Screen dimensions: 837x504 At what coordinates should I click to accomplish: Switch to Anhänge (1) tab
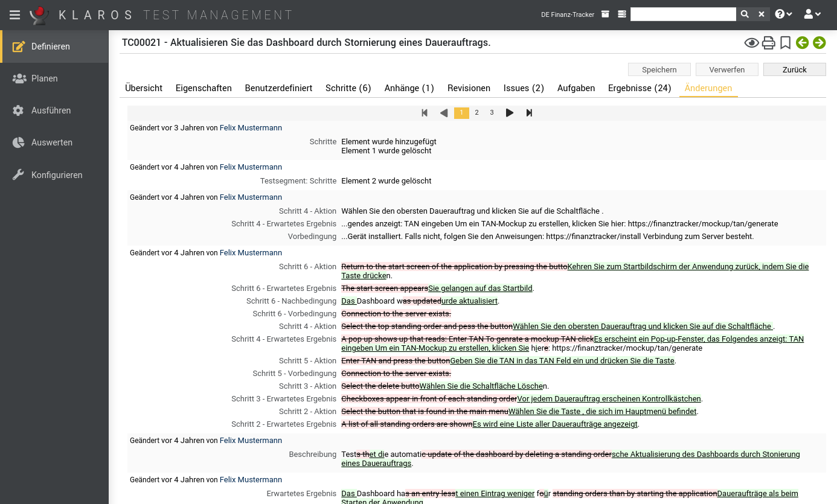[x=409, y=88]
